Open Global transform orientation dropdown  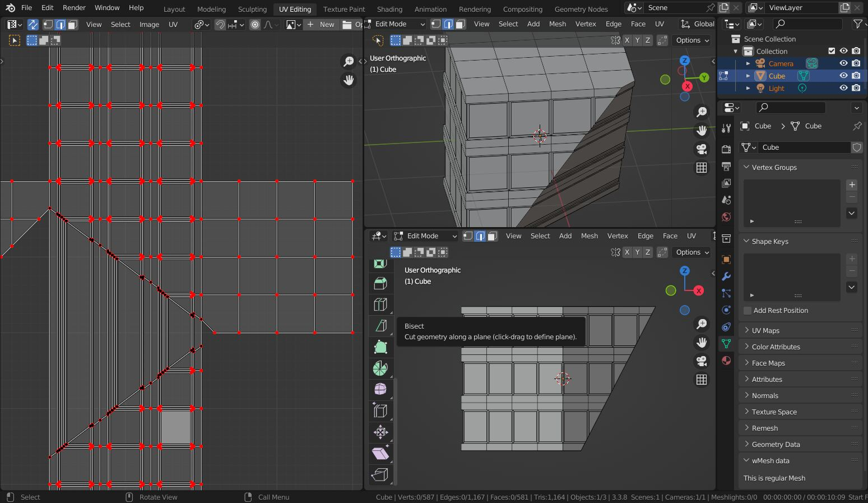pos(697,24)
